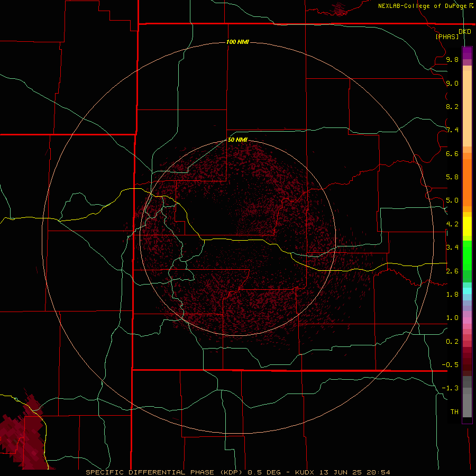This screenshot has height=476, width=476.
Task: Click the 4.2 value on the color scale
Action: click(452, 224)
